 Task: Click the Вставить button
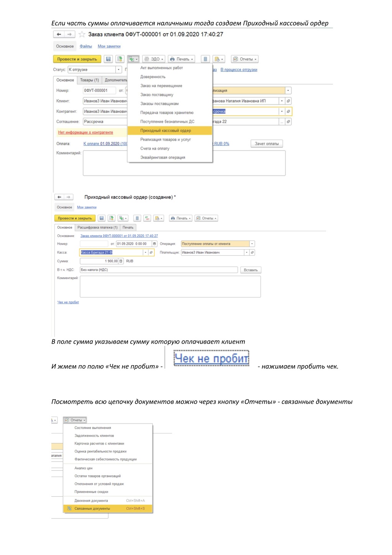(x=251, y=270)
